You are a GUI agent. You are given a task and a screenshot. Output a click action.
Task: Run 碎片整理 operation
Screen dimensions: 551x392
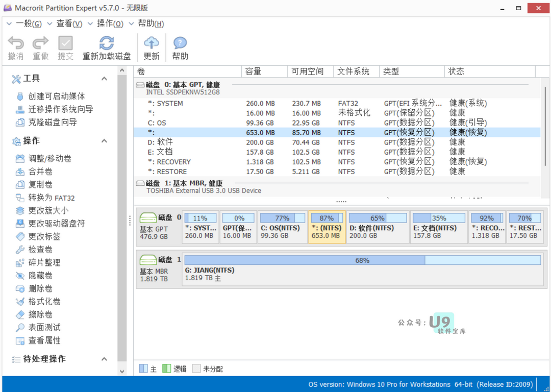pos(39,263)
